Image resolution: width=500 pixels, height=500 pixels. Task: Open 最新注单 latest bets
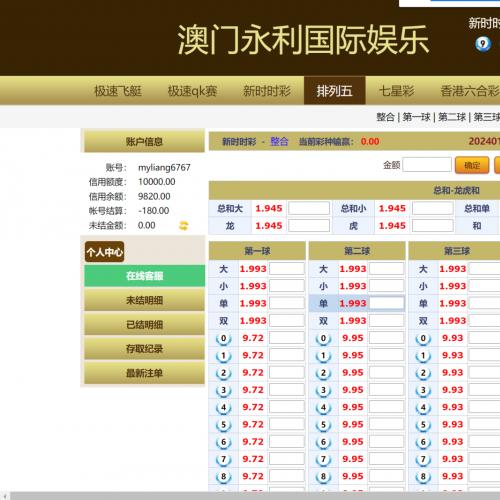coord(144,373)
